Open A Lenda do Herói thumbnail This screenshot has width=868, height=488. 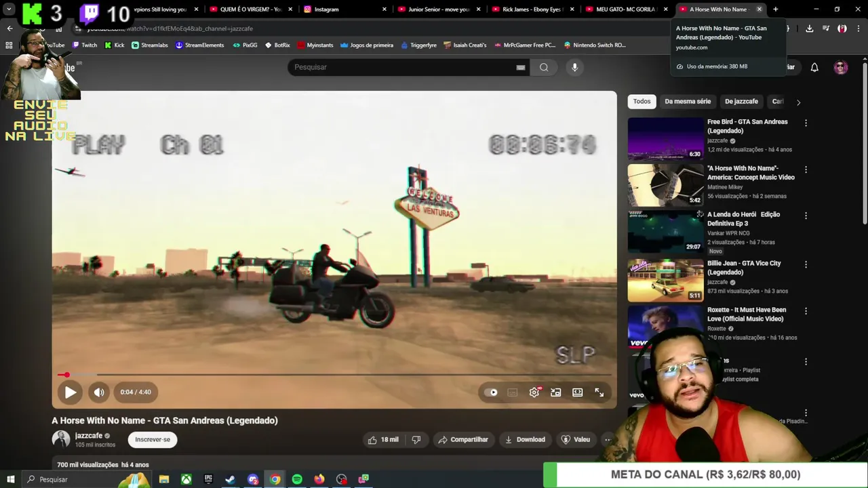click(666, 232)
